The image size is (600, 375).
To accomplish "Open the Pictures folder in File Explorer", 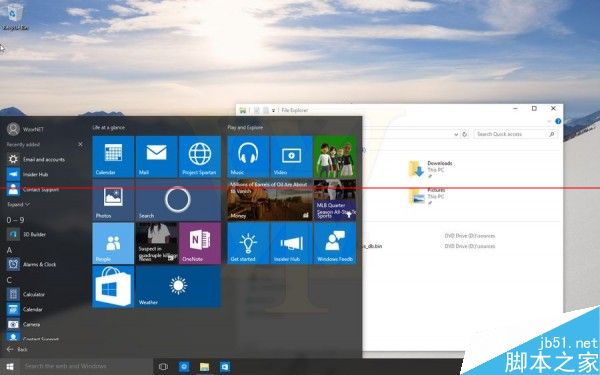I will pyautogui.click(x=427, y=196).
